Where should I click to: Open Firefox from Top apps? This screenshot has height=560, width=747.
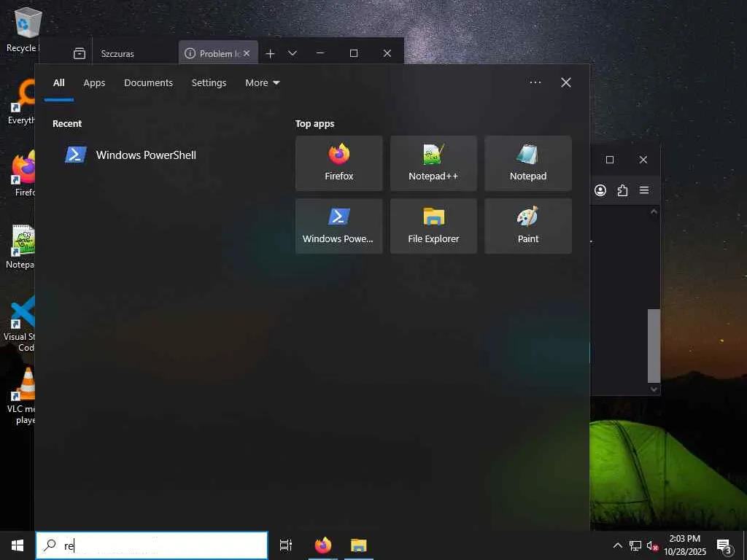pyautogui.click(x=338, y=163)
